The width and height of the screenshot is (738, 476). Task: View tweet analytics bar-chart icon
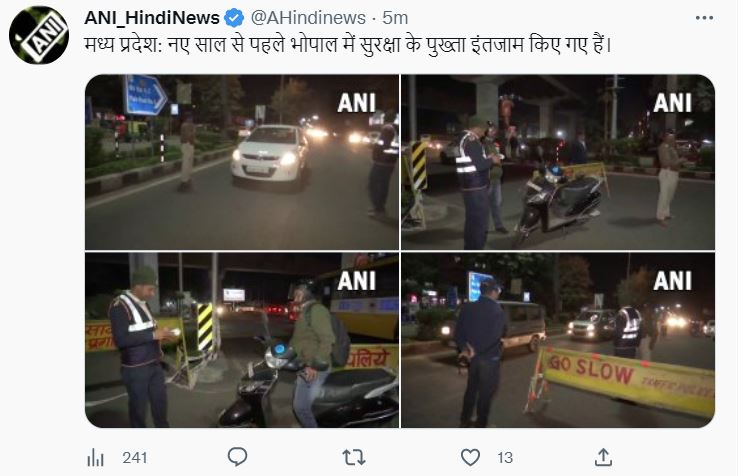pos(96,457)
